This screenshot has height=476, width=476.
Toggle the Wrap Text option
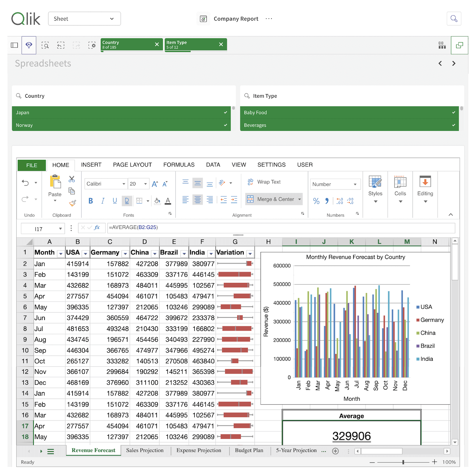coord(264,182)
